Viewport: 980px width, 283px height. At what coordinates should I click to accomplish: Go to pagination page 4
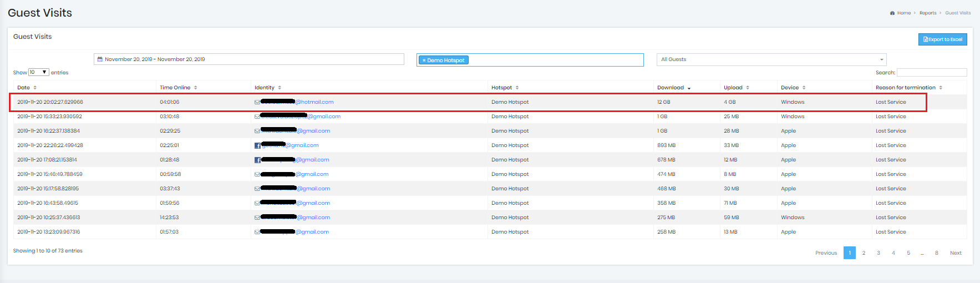point(893,253)
